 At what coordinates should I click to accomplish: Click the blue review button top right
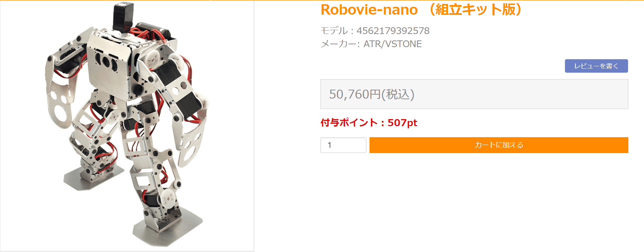click(596, 66)
